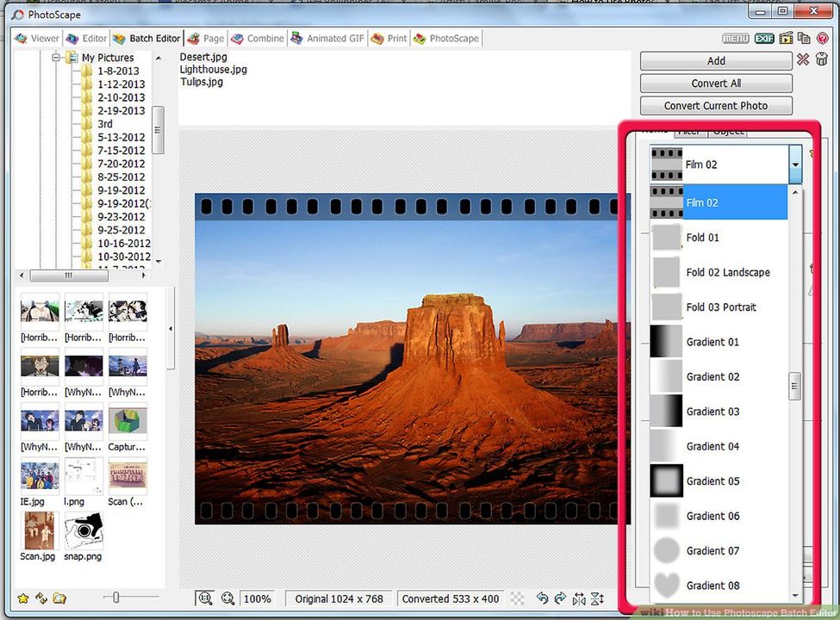Undo using the left curved arrow icon

tap(543, 598)
